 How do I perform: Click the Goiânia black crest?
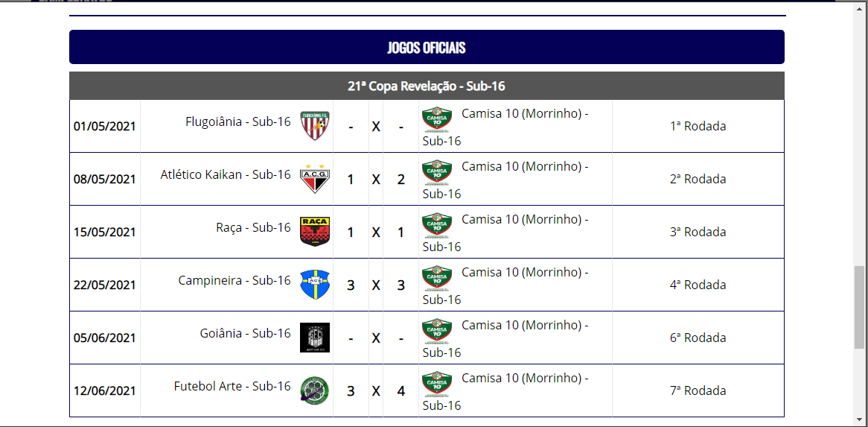314,338
